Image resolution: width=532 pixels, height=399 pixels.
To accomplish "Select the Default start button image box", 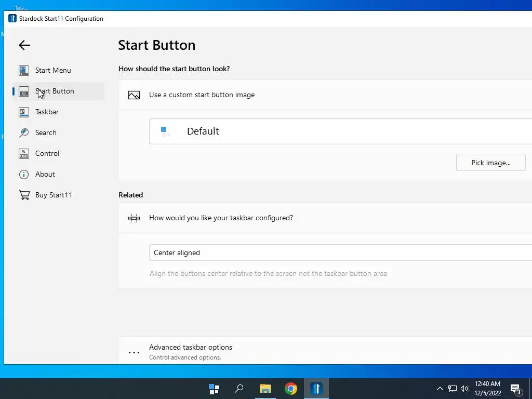I will (341, 131).
